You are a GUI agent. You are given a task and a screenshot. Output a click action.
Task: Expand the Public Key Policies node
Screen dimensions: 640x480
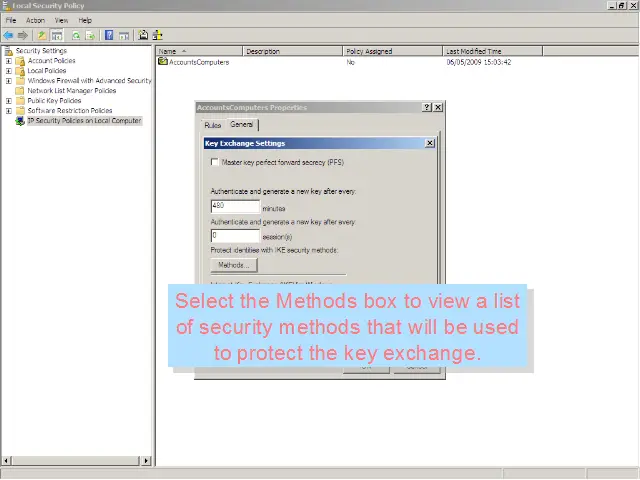click(8, 101)
